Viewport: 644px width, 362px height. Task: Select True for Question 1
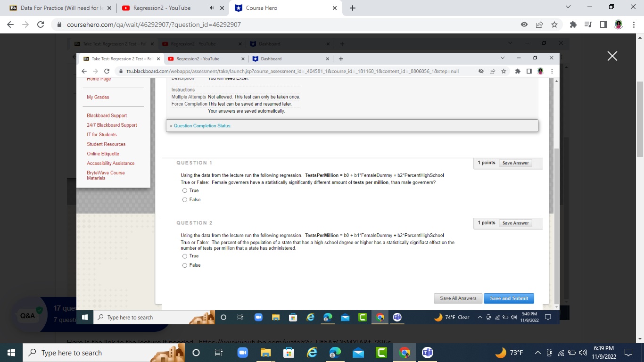(x=185, y=190)
